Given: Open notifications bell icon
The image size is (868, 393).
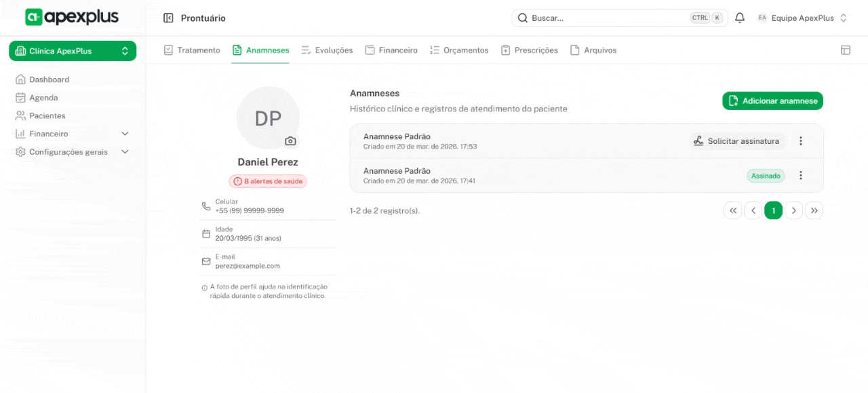Looking at the screenshot, I should (x=740, y=18).
